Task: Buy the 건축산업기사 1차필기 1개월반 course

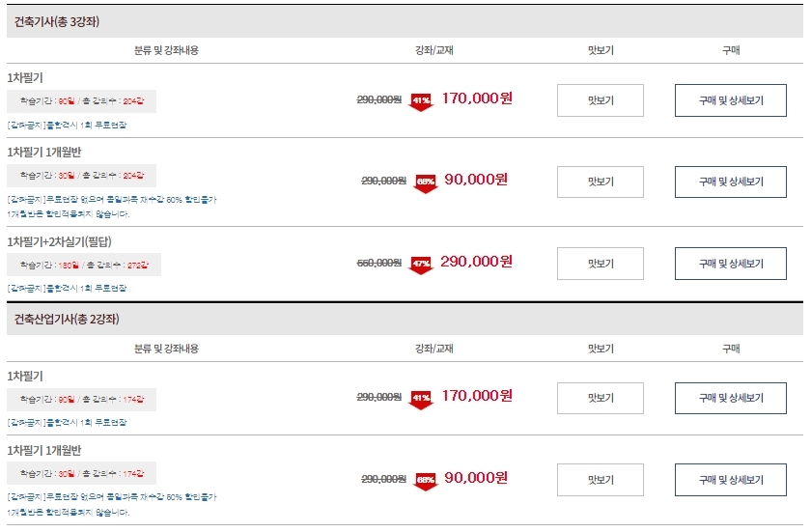Action: 730,480
